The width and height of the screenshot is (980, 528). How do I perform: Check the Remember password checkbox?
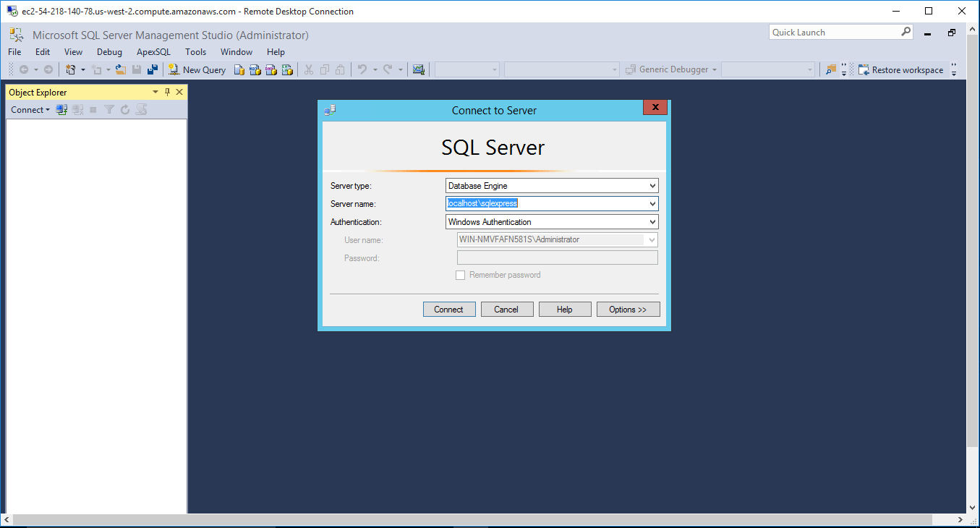click(x=460, y=275)
